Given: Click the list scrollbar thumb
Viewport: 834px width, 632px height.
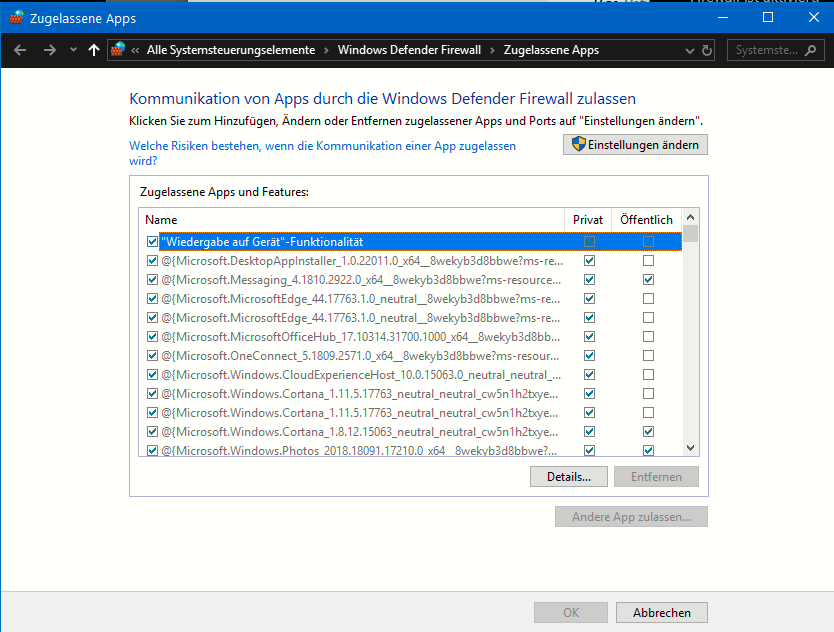Looking at the screenshot, I should (690, 234).
